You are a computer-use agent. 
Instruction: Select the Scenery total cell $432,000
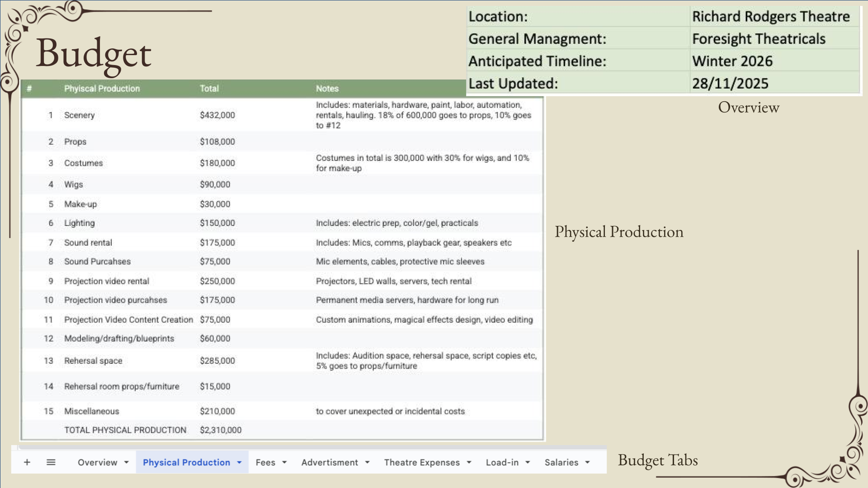tap(217, 115)
